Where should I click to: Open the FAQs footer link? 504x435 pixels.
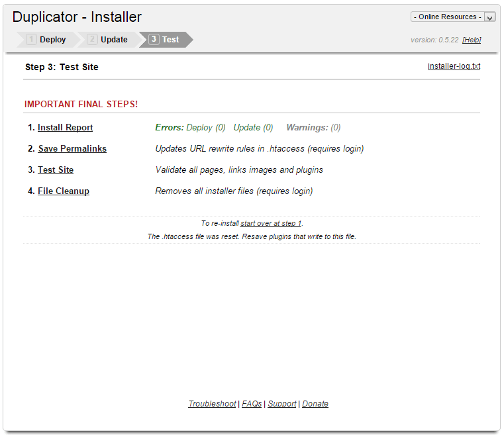coord(252,404)
